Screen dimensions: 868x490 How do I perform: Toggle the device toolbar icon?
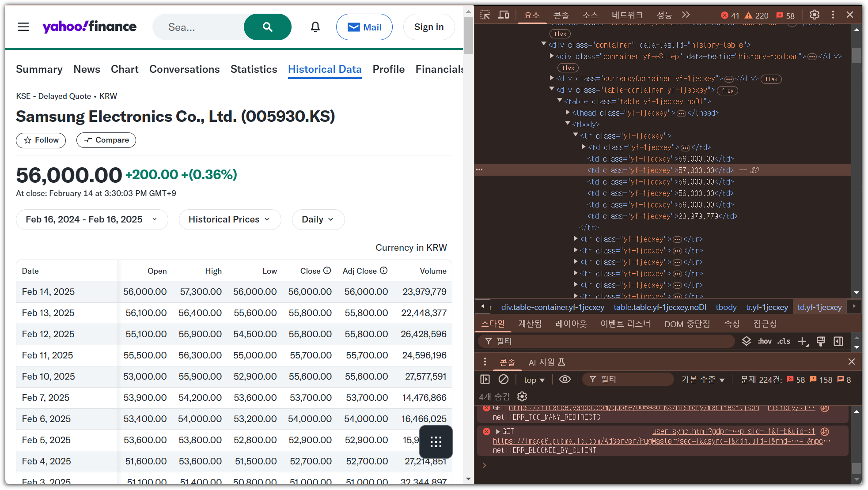tap(504, 15)
